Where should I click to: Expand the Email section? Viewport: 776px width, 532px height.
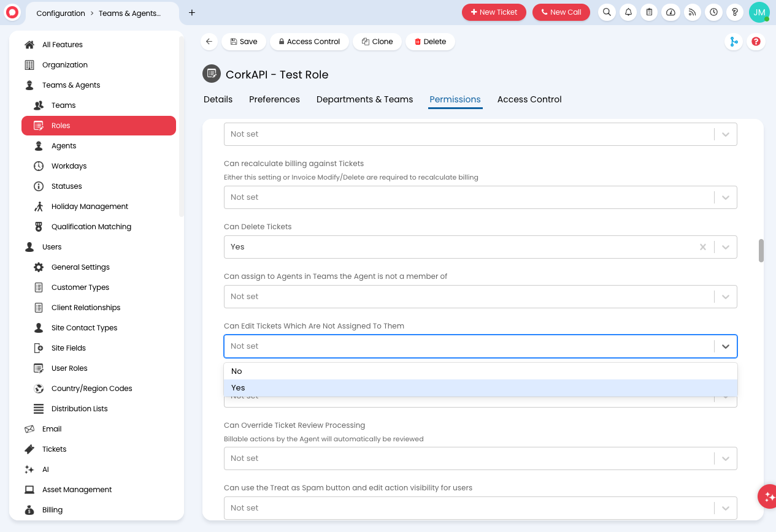[x=52, y=429]
